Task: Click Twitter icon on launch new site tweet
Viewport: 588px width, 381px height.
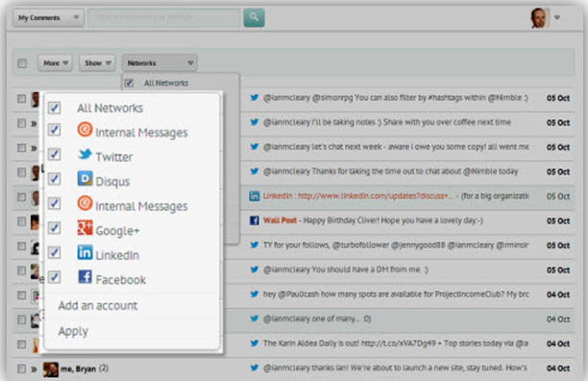Action: click(255, 368)
